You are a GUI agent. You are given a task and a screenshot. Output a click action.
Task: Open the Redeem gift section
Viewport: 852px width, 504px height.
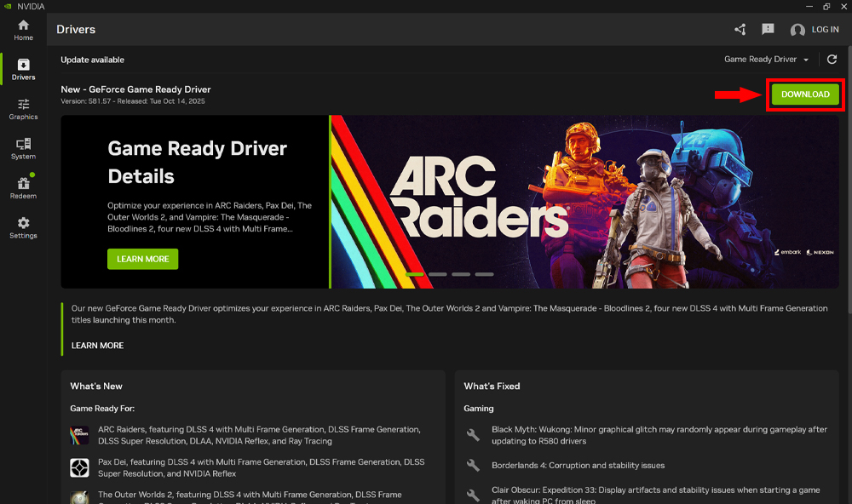point(23,188)
